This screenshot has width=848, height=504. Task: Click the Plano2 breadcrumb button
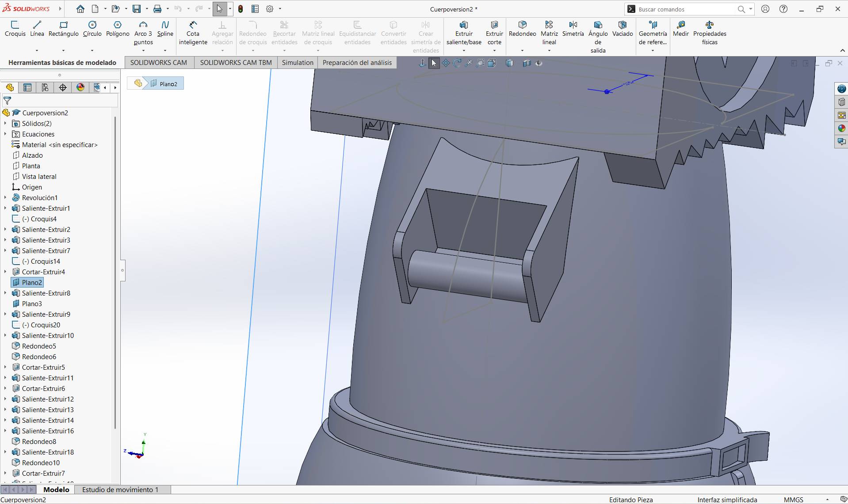coord(164,83)
